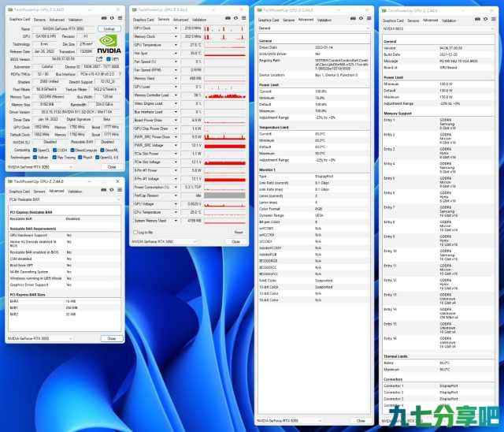Open the NVIDIA BIOS category dropdown
Image resolution: width=504 pixels, height=432 pixels.
pyautogui.click(x=439, y=29)
